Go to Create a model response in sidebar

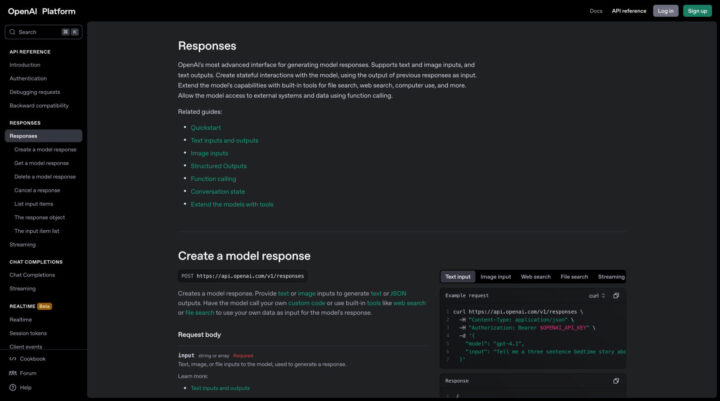(x=45, y=150)
